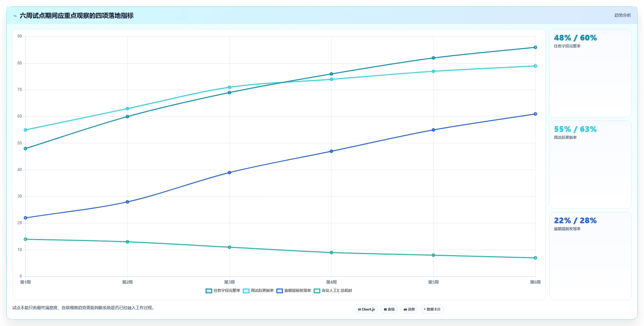644x326 pixels.
Task: Select 逾期提前发现率 point at 第1周 (22)
Action: coord(26,218)
